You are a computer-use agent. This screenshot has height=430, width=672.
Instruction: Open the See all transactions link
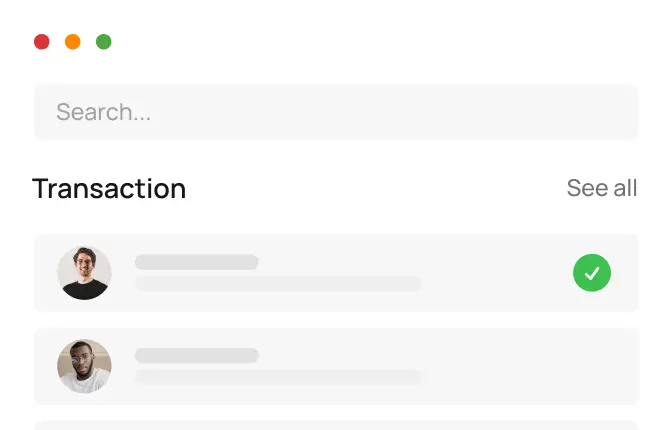click(601, 188)
